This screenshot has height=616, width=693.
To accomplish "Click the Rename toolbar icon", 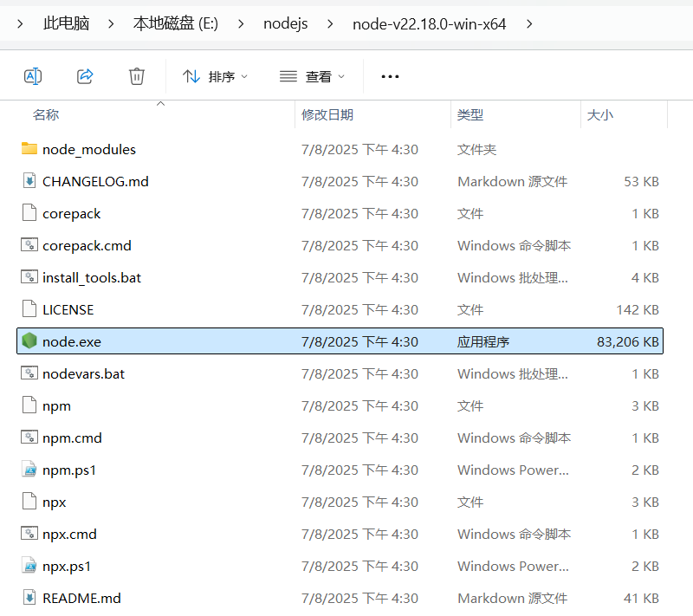I will (33, 76).
